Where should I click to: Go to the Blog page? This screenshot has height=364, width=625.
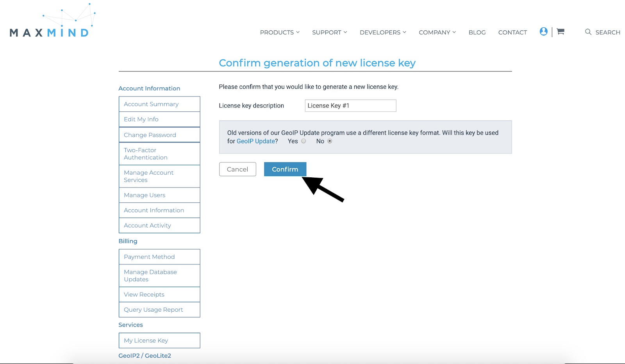pyautogui.click(x=477, y=32)
